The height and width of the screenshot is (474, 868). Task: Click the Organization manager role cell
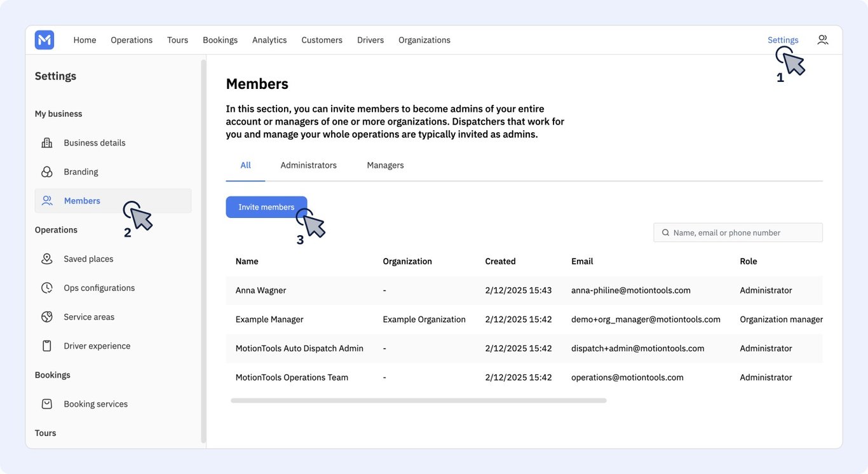click(x=781, y=320)
